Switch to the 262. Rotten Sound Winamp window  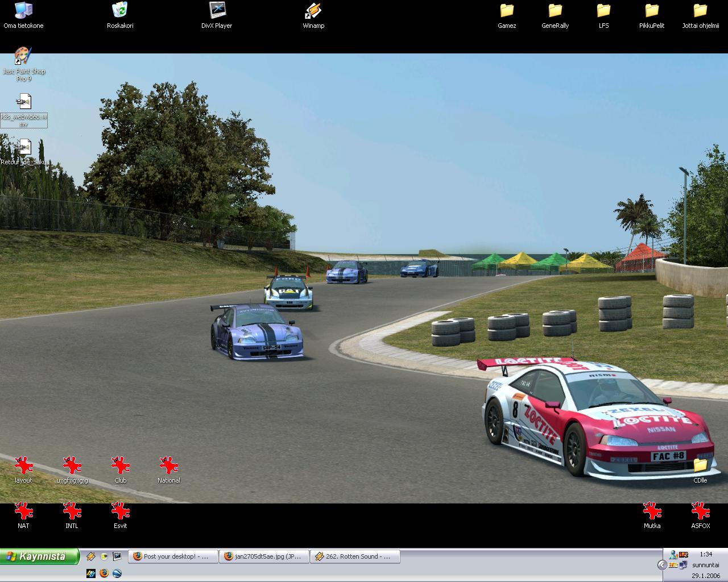[x=355, y=556]
